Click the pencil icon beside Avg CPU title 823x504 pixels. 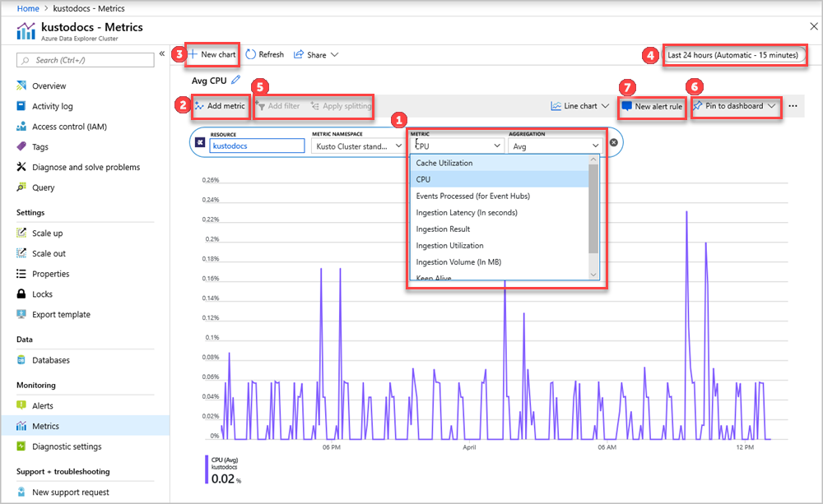click(x=236, y=81)
